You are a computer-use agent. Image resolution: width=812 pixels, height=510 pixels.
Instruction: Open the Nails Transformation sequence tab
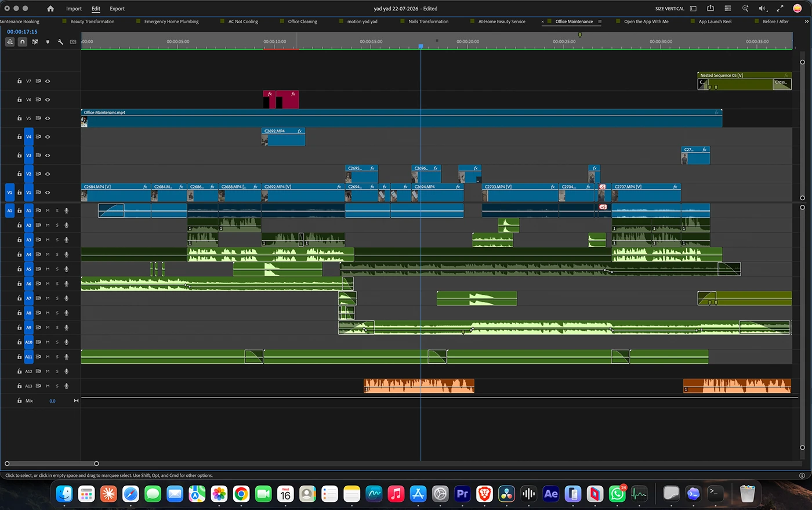click(x=428, y=21)
